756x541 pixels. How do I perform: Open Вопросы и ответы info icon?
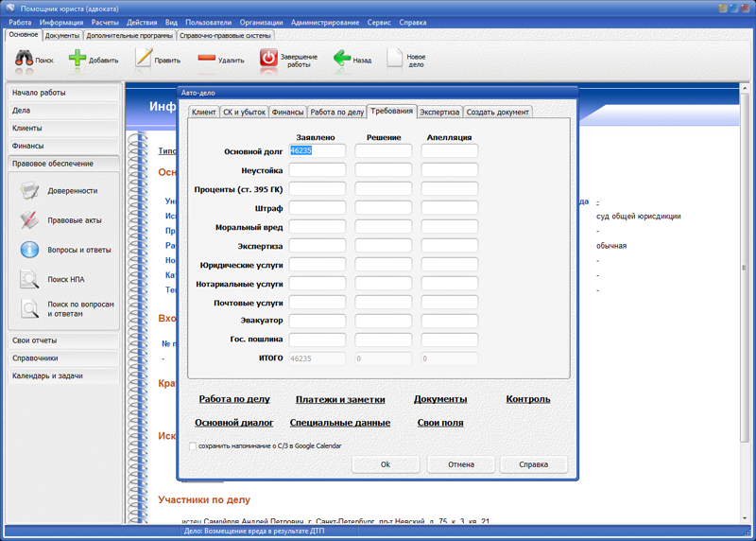coord(30,251)
